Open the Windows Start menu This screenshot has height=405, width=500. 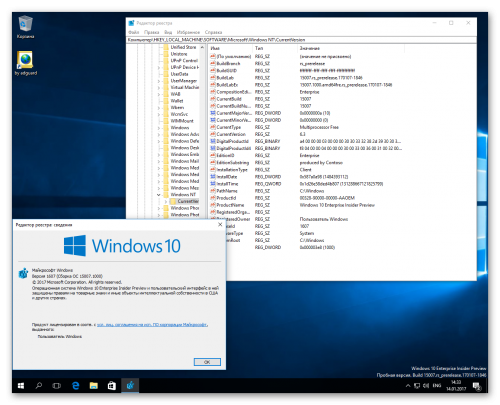point(21,386)
